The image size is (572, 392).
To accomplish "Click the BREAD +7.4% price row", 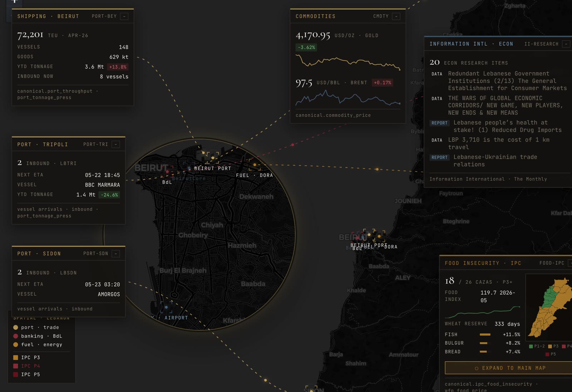I will point(482,352).
